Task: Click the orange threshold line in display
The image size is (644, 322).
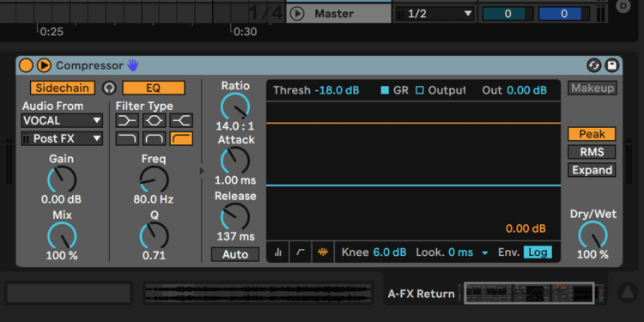Action: 413,123
